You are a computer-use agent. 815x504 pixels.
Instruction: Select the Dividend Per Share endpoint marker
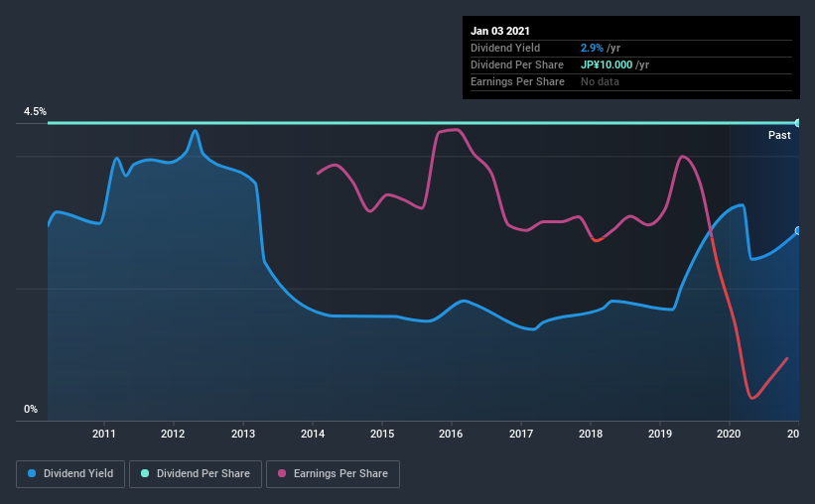pyautogui.click(x=798, y=123)
